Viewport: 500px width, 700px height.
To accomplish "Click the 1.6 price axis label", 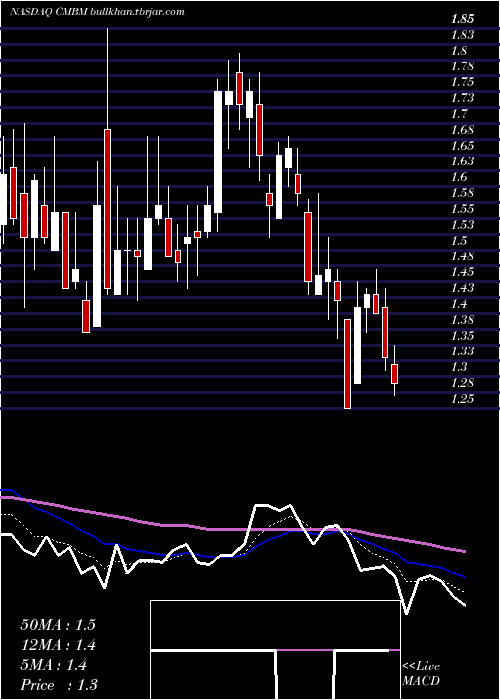I will 459,177.
